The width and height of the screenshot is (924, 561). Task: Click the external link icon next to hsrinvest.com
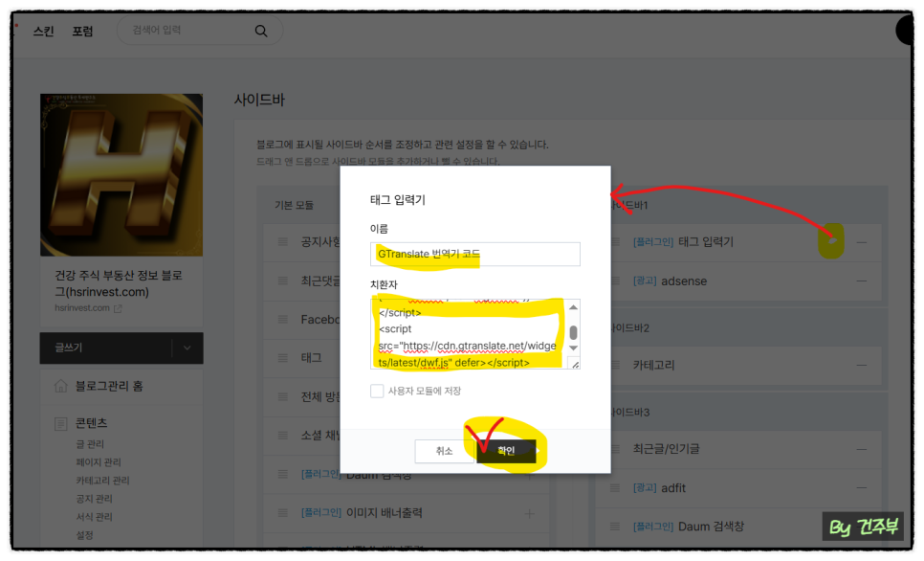[118, 308]
